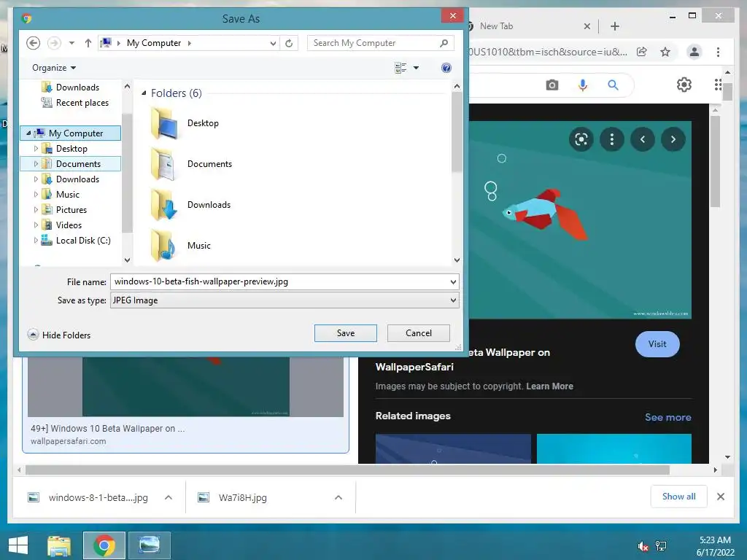Go up one folder level
747x560 pixels.
pyautogui.click(x=88, y=43)
